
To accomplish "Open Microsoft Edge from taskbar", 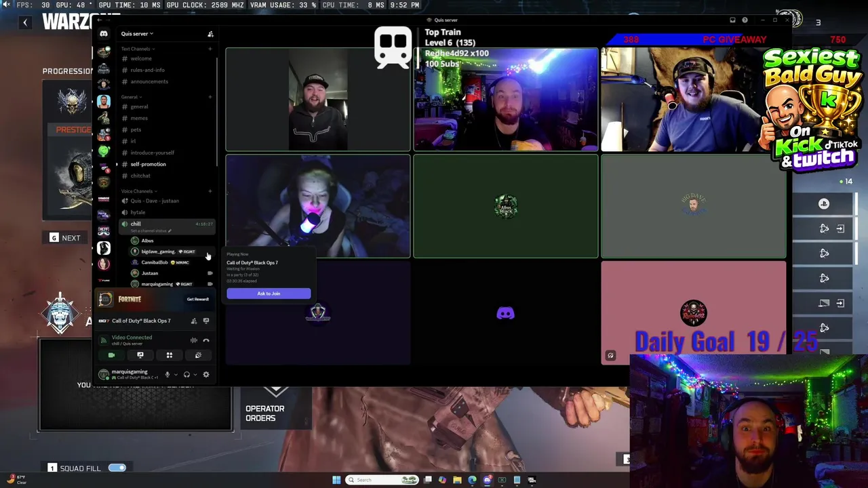I will 472,480.
